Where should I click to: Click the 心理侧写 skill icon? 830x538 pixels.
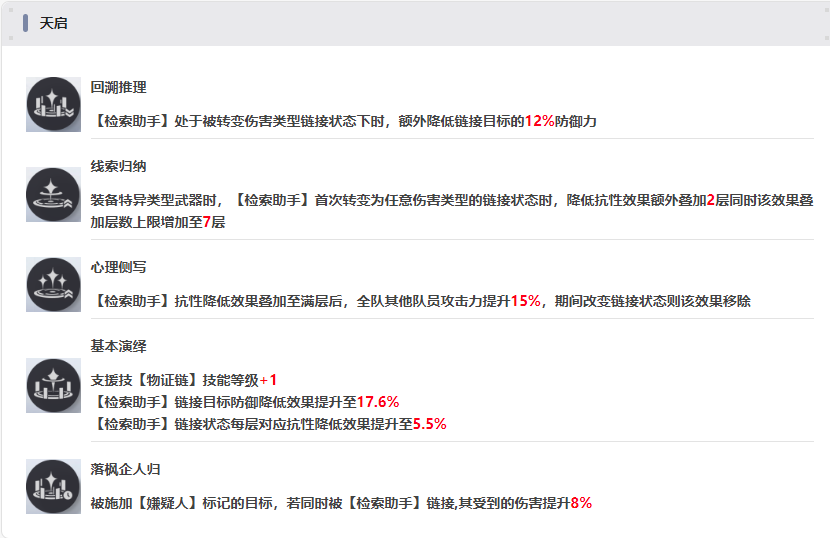pos(53,284)
